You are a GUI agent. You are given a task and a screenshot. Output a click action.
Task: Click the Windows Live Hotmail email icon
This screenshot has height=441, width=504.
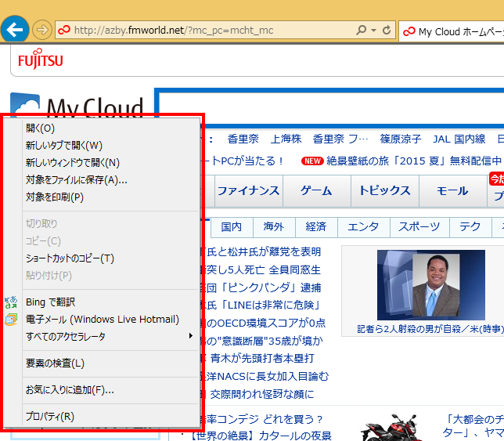coord(11,320)
